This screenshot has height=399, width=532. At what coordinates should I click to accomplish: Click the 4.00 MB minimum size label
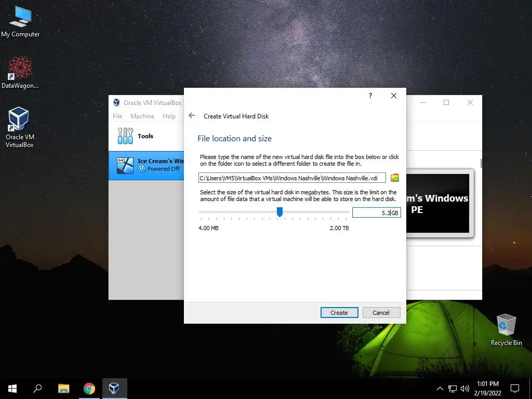(208, 228)
